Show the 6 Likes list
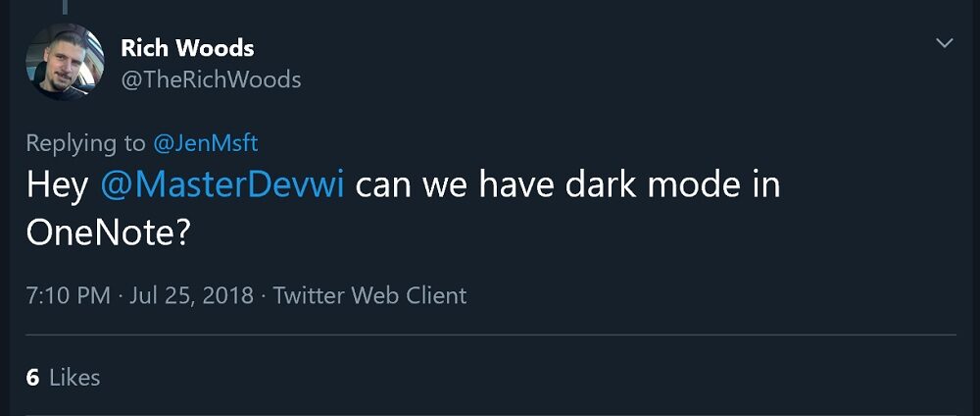 64,377
